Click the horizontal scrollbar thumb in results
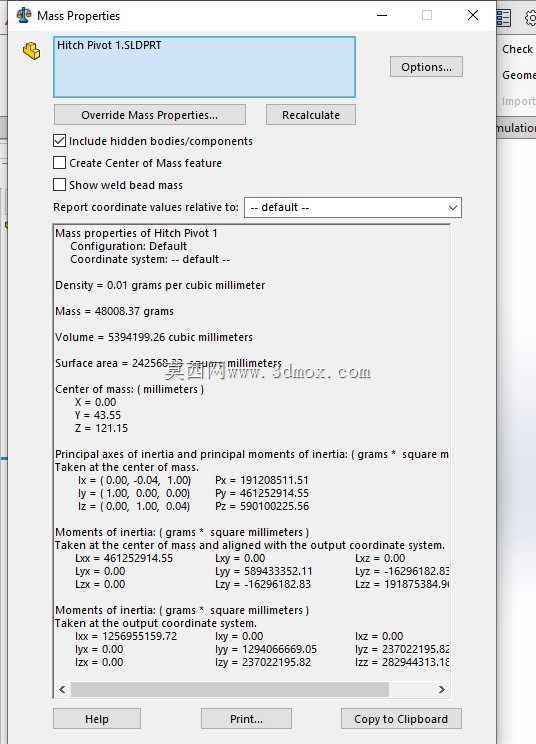Image resolution: width=536 pixels, height=744 pixels. pos(230,689)
